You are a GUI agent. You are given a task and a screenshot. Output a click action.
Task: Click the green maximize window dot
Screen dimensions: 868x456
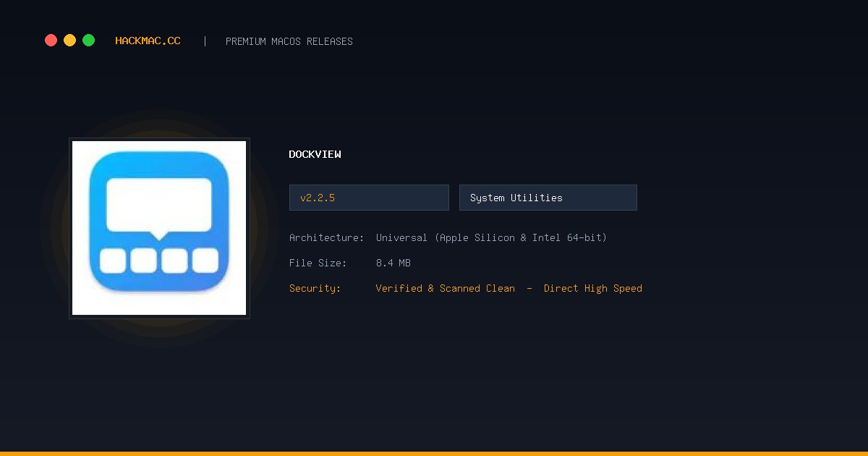(x=88, y=41)
